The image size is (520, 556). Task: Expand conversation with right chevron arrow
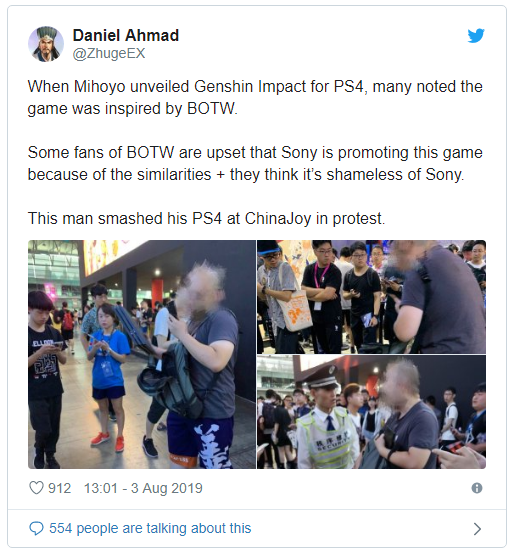click(477, 529)
